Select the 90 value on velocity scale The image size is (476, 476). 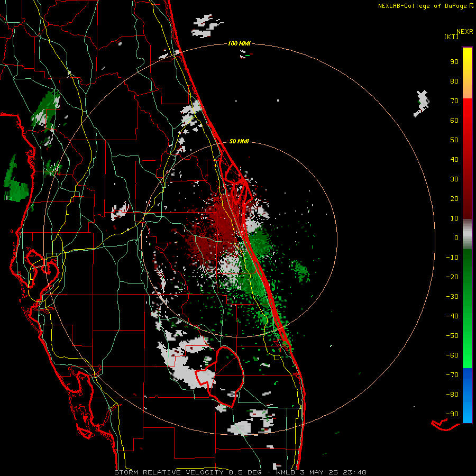(454, 62)
